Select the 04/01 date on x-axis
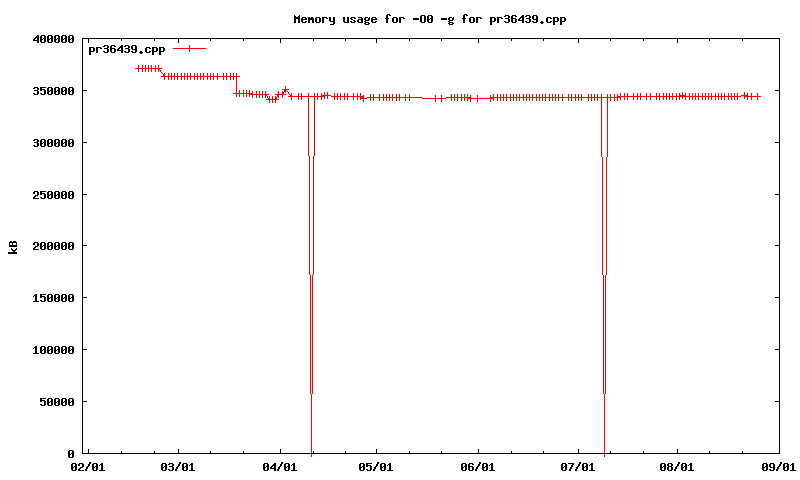Image resolution: width=800 pixels, height=480 pixels. (279, 467)
